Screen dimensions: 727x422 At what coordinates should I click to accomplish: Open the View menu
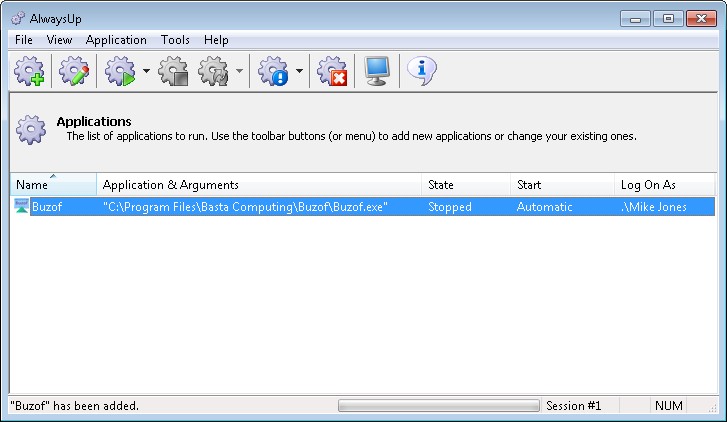59,40
